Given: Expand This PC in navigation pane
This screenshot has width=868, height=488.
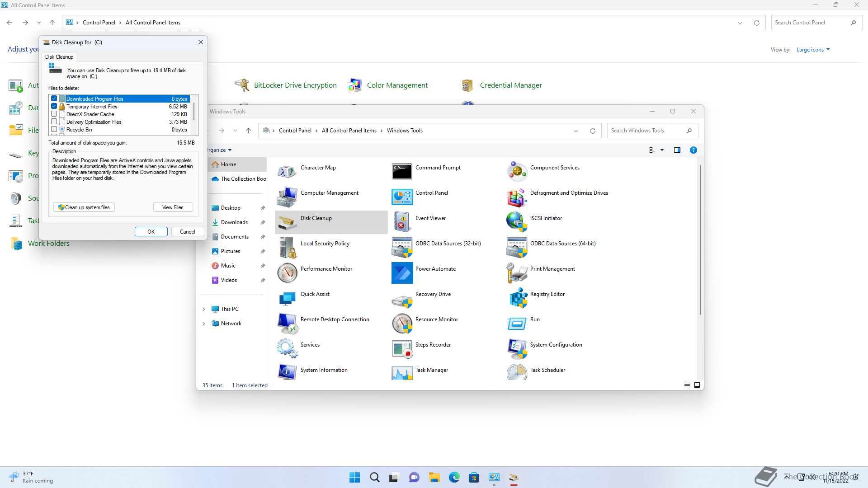Looking at the screenshot, I should click(x=203, y=309).
